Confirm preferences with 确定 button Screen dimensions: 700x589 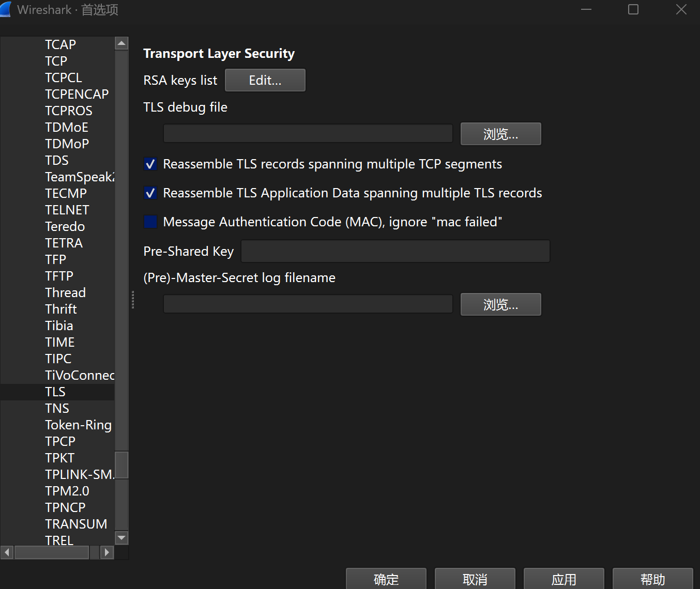(x=386, y=579)
